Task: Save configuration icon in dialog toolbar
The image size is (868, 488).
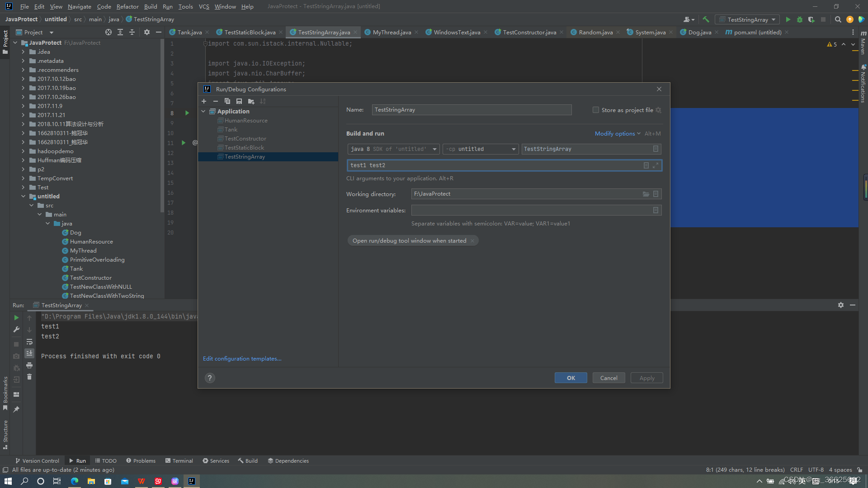Action: click(x=239, y=101)
